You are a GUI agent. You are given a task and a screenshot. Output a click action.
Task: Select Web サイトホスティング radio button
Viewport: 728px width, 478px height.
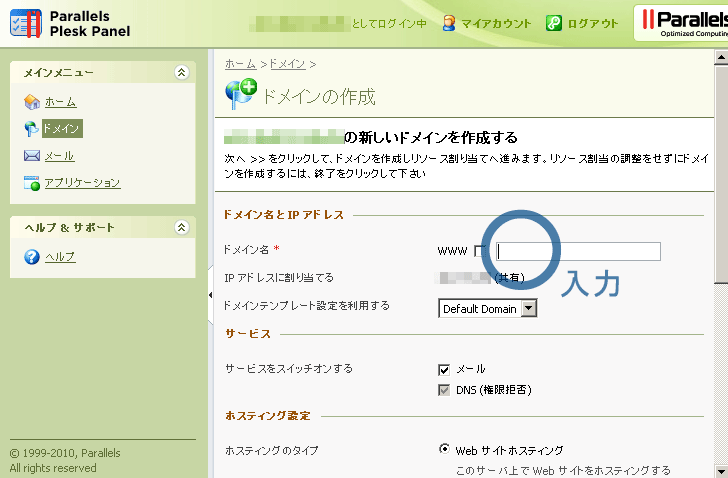(x=444, y=449)
